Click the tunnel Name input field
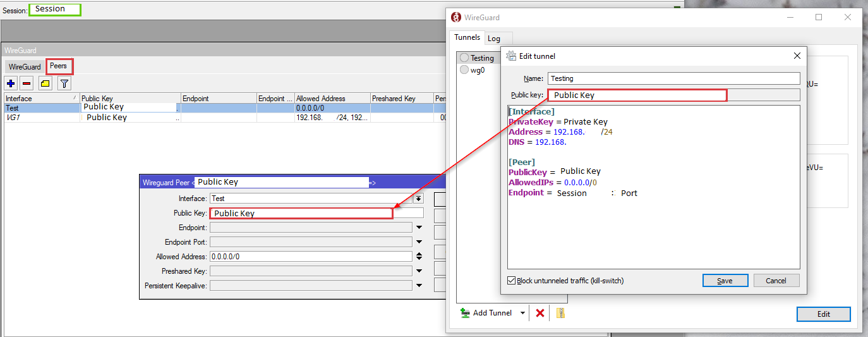 [673, 78]
